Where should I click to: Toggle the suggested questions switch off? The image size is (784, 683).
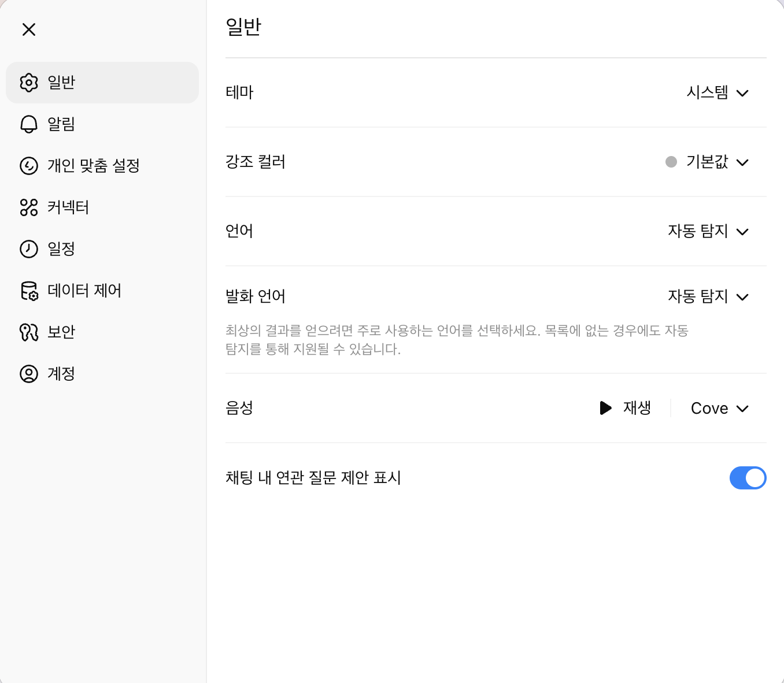748,478
